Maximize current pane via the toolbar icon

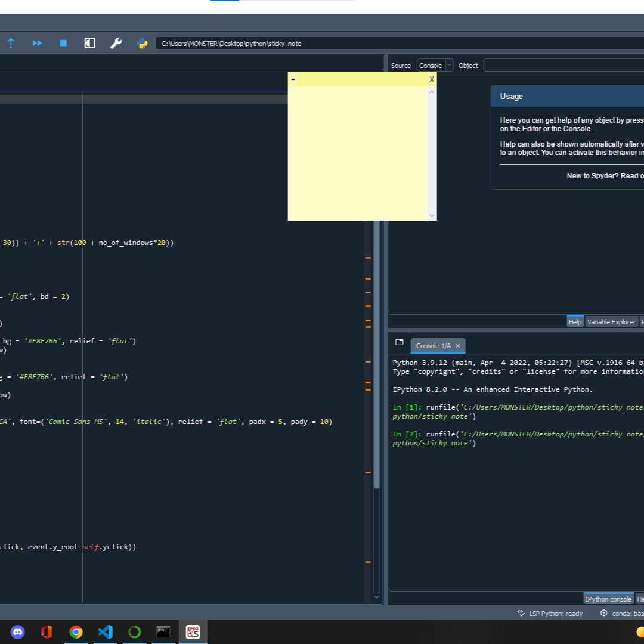[89, 43]
